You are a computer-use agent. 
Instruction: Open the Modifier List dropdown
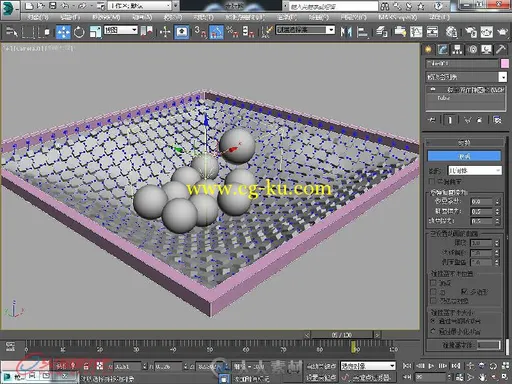[466, 77]
